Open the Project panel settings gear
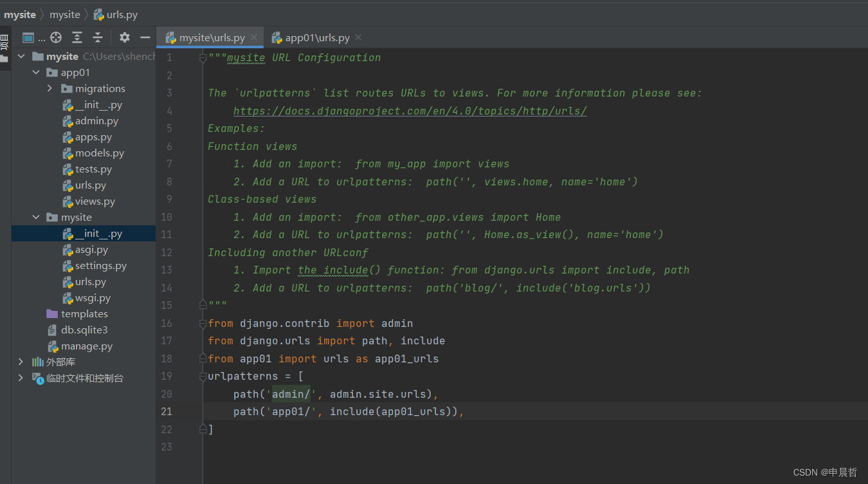 [124, 37]
